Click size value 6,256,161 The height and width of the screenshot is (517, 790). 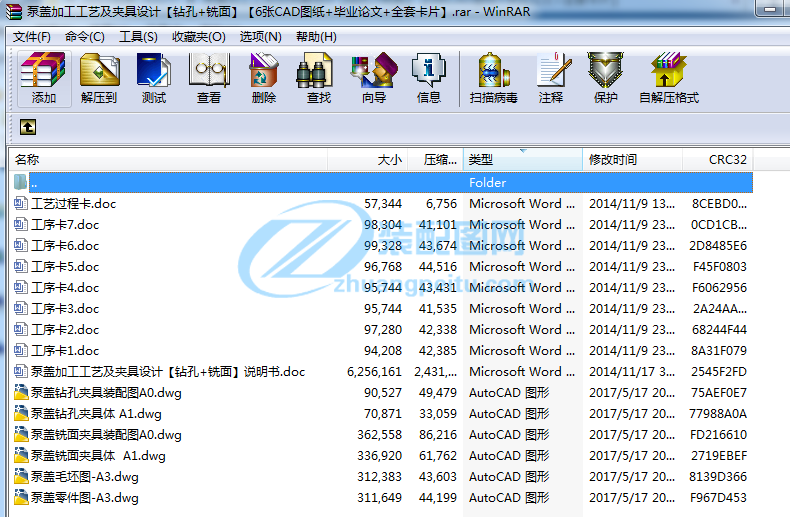[374, 371]
